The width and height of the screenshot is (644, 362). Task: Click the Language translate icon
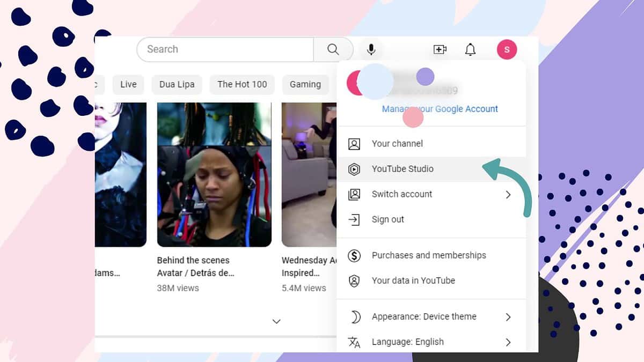click(354, 342)
